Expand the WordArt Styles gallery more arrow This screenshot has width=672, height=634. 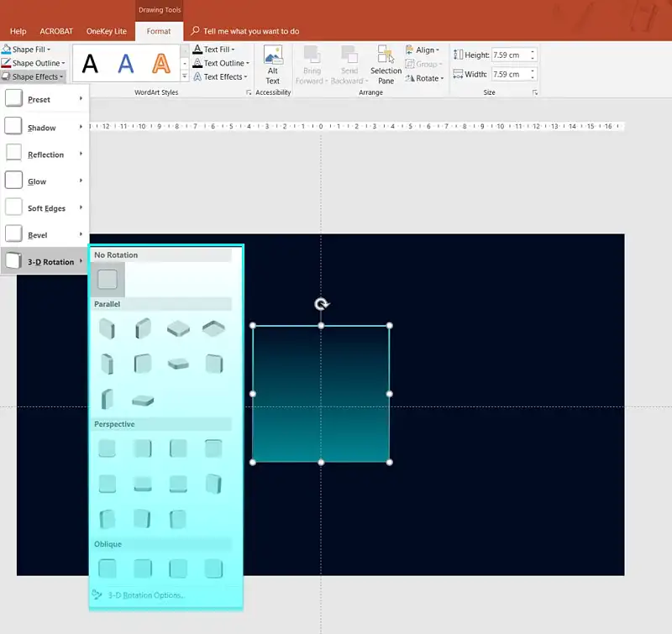(184, 76)
